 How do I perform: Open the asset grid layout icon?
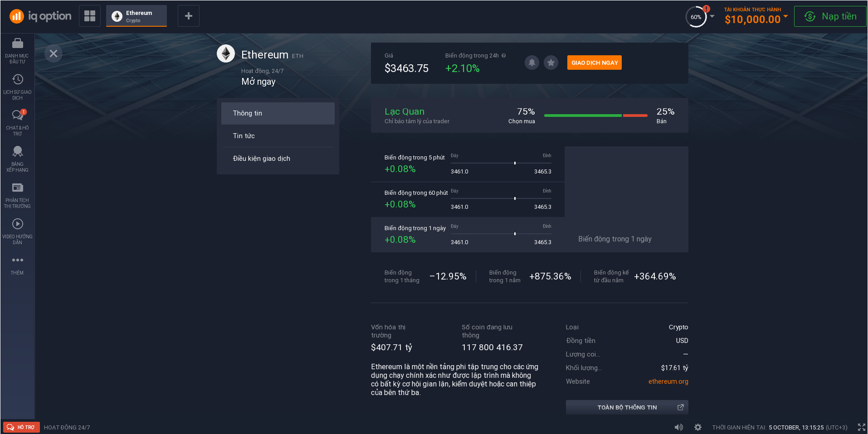90,16
